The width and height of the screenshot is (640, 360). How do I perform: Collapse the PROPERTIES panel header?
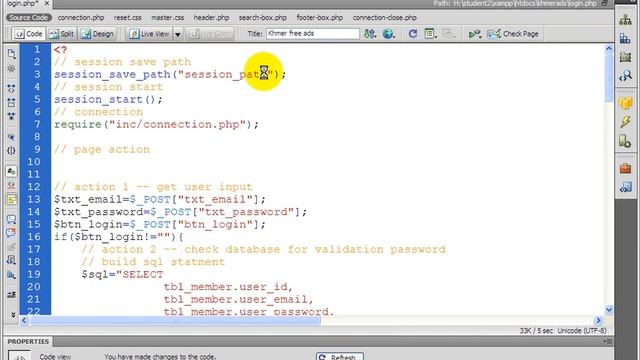28,341
